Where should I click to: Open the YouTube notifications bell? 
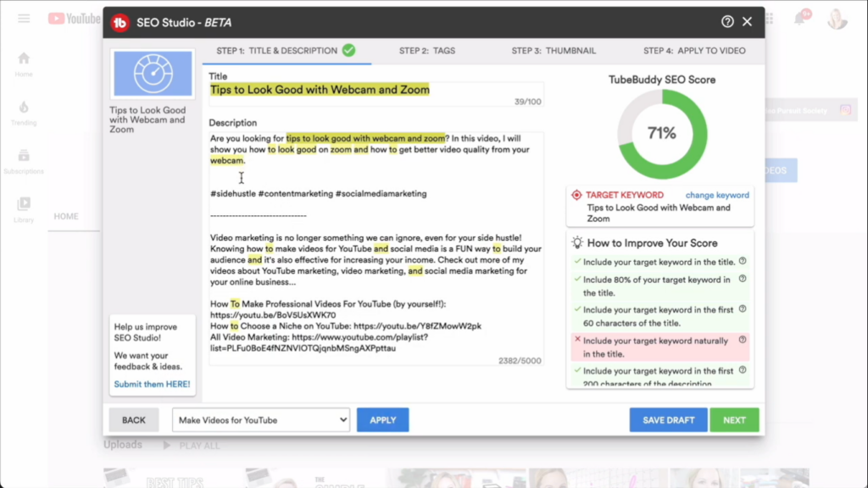click(800, 19)
